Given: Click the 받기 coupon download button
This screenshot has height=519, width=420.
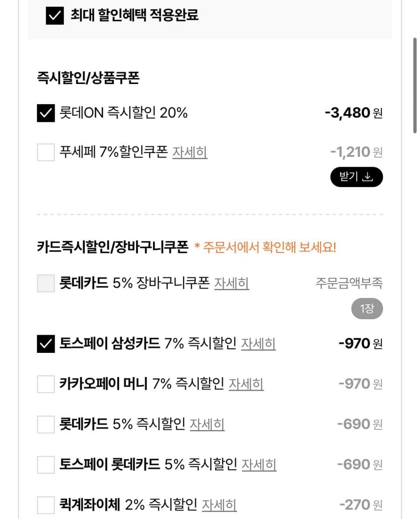Looking at the screenshot, I should pos(357,177).
